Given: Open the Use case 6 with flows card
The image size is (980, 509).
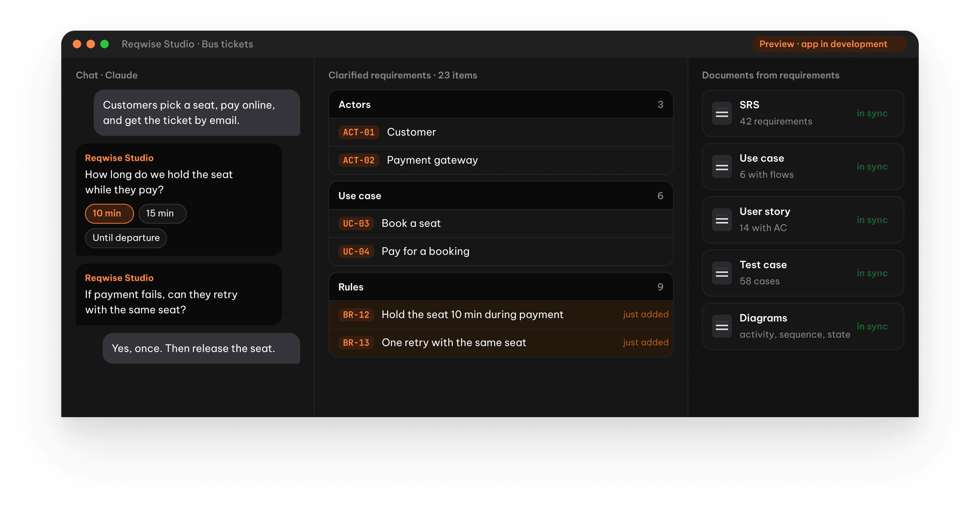Looking at the screenshot, I should (803, 166).
